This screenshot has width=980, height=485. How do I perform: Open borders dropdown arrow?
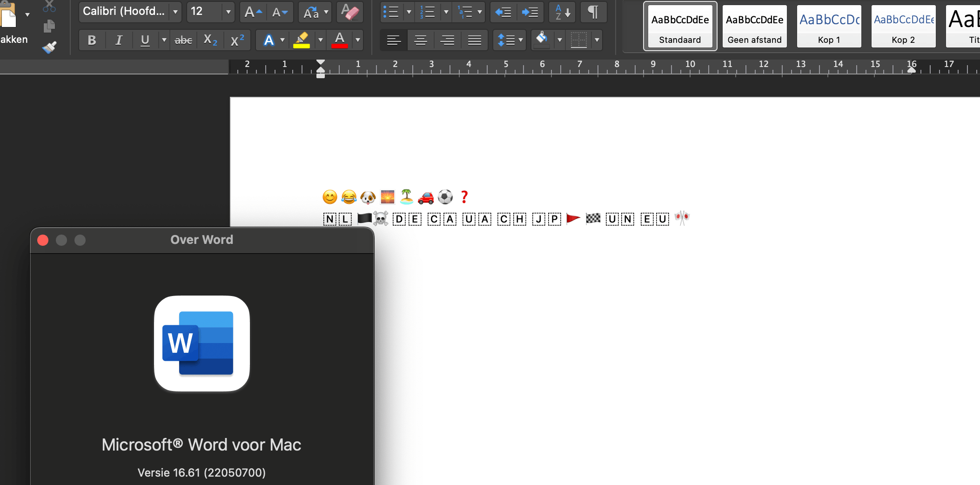tap(597, 40)
